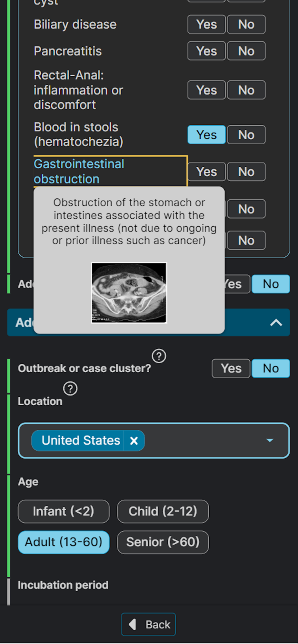Set Blood in stools to No

246,135
